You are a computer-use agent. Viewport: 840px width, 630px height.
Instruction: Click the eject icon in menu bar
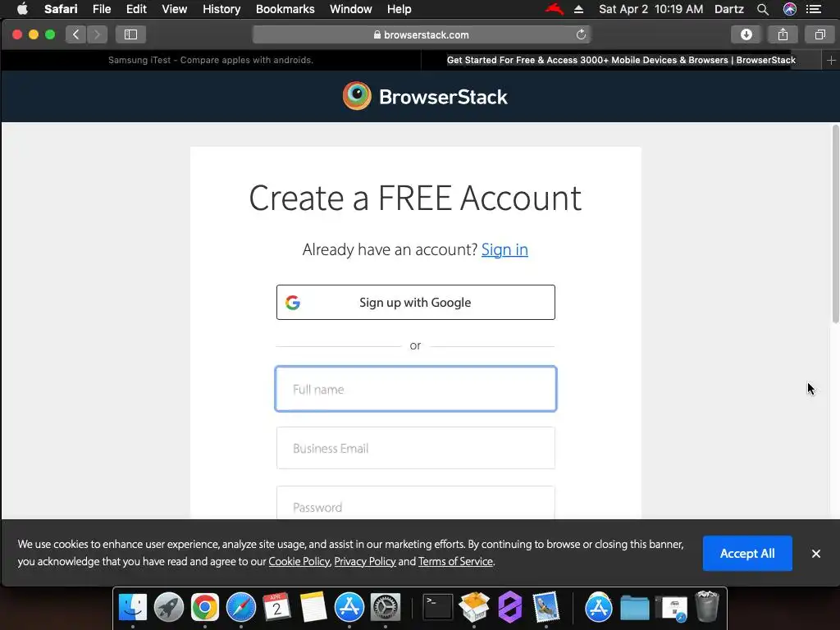tap(578, 9)
